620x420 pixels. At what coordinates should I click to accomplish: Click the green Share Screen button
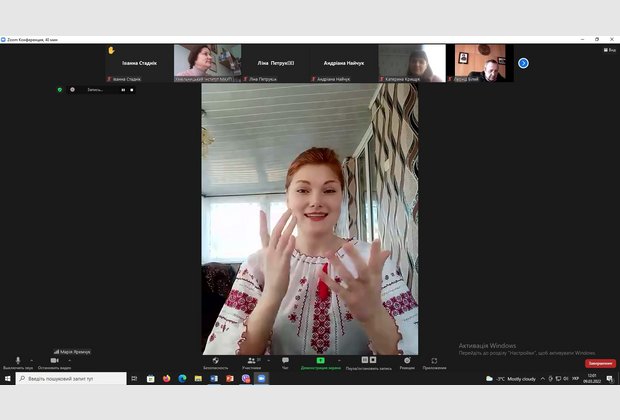pos(320,361)
